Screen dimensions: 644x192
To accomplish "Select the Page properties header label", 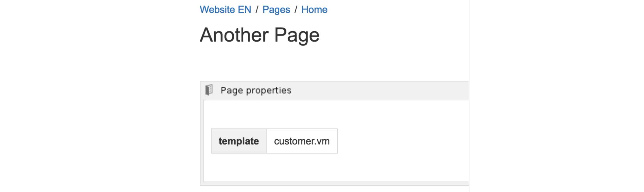I will [256, 90].
